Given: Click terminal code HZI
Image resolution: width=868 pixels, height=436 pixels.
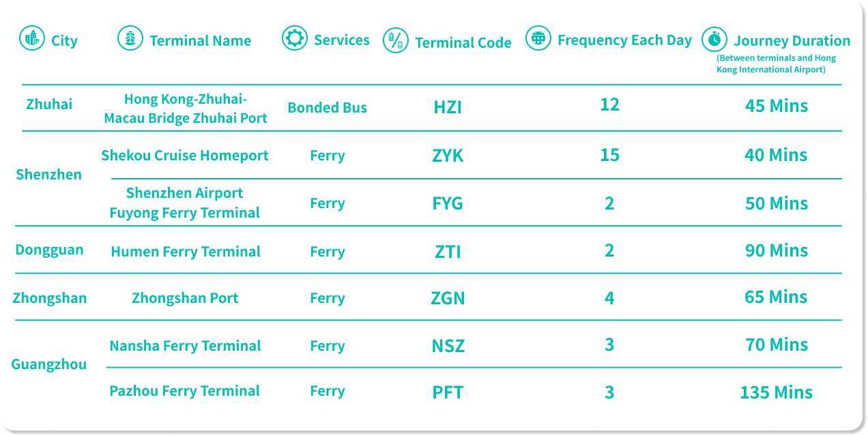Looking at the screenshot, I should tap(448, 107).
